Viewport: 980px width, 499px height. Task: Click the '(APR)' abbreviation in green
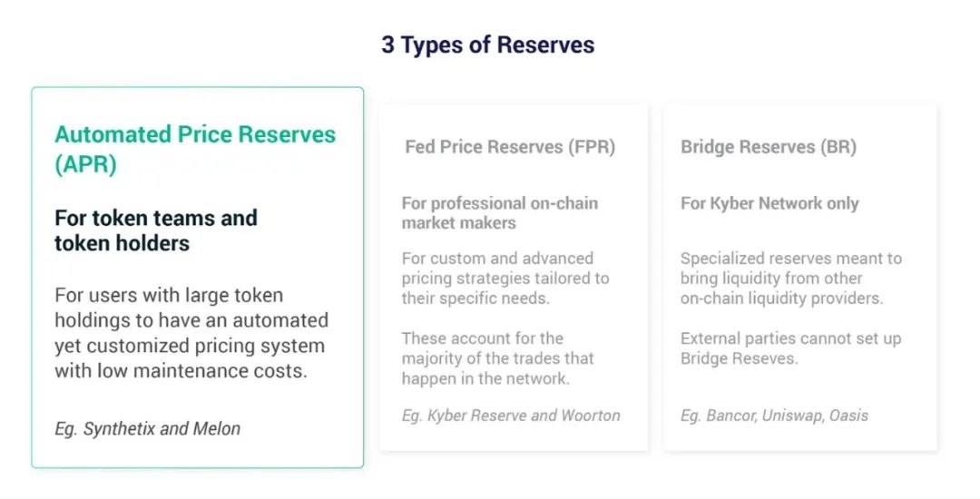pos(85,164)
